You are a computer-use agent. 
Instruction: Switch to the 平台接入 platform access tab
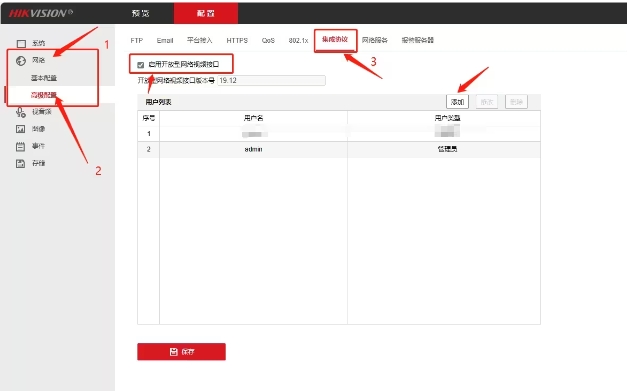click(199, 40)
